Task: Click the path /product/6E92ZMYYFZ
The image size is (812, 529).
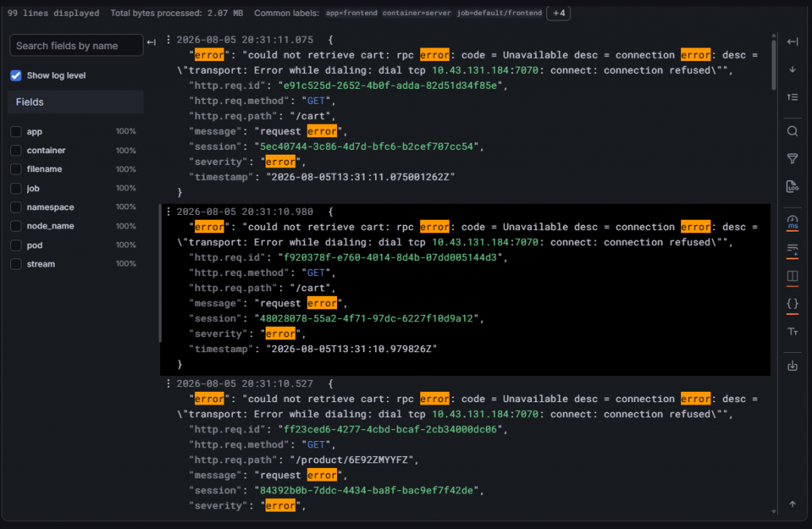Action: (351, 460)
